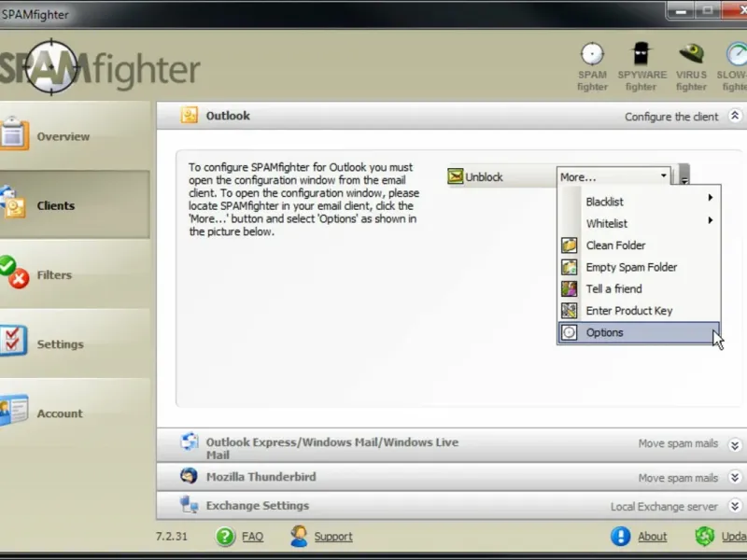This screenshot has height=560, width=747.
Task: Click the Tell a friend icon
Action: click(x=569, y=289)
